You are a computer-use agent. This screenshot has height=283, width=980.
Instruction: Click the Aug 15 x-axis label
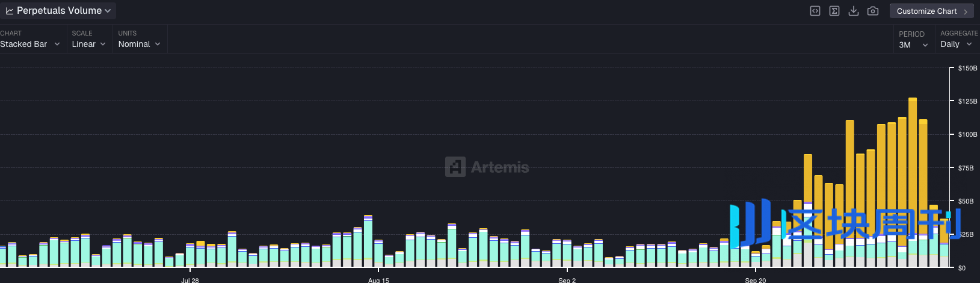[378, 279]
